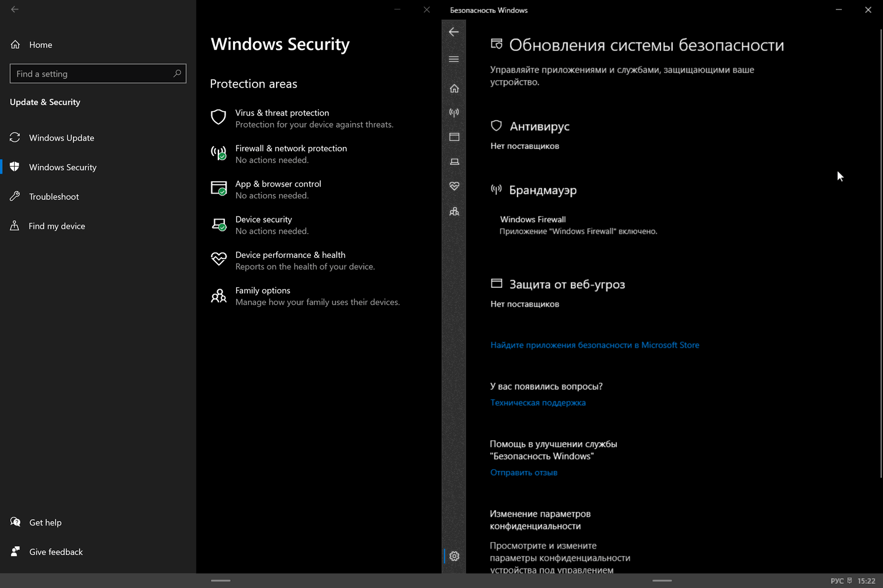Click the Give feedback item in Settings
The height and width of the screenshot is (588, 883).
pos(56,552)
